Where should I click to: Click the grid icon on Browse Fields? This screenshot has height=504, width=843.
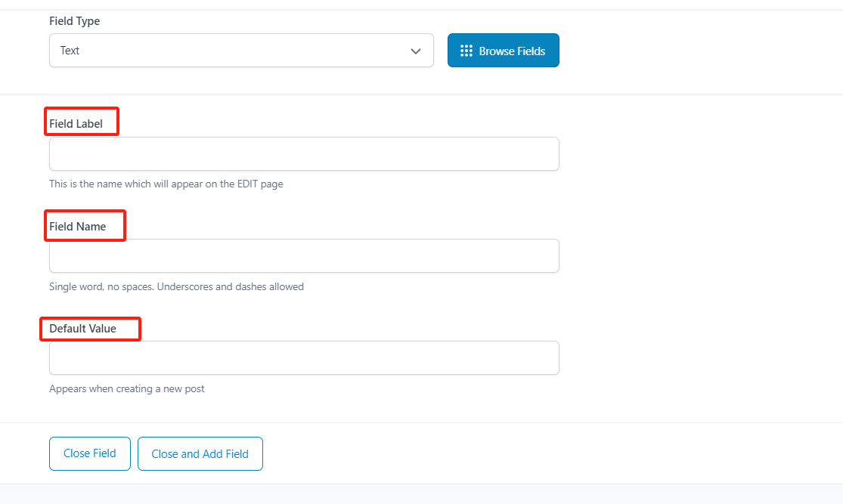click(x=466, y=51)
